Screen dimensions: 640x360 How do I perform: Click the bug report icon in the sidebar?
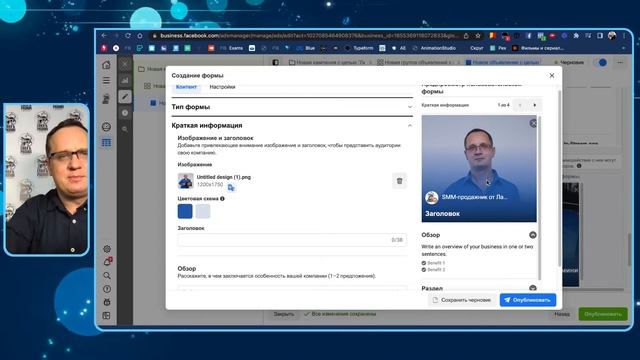click(107, 302)
